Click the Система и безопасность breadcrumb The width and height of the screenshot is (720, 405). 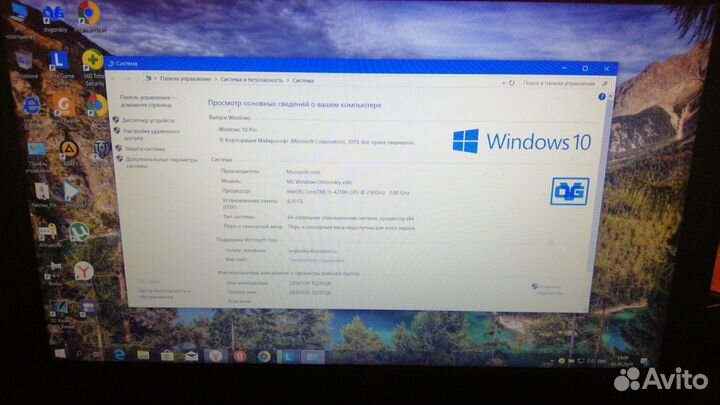[252, 80]
